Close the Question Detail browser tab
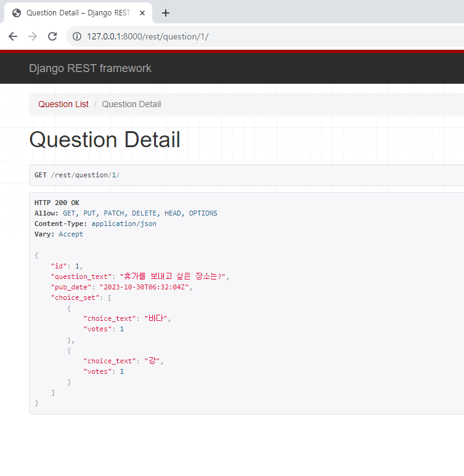 click(x=142, y=13)
